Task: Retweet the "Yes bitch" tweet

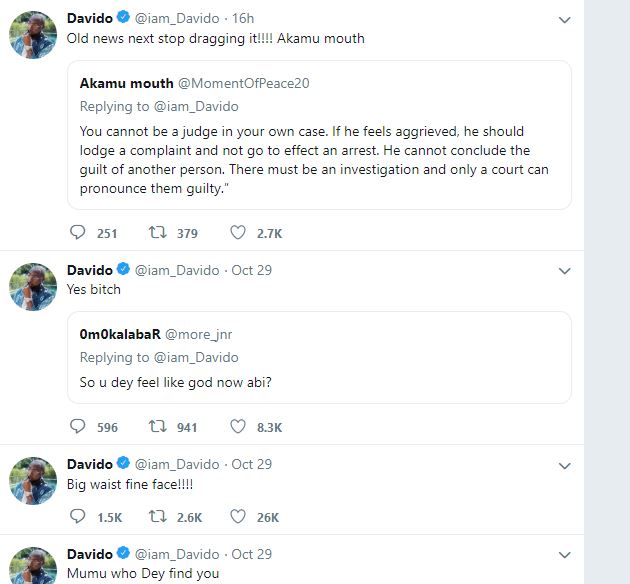Action: [x=157, y=427]
